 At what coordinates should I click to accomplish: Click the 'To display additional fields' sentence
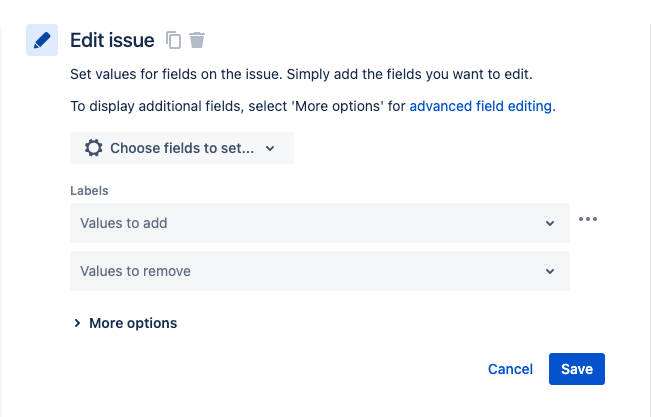313,106
